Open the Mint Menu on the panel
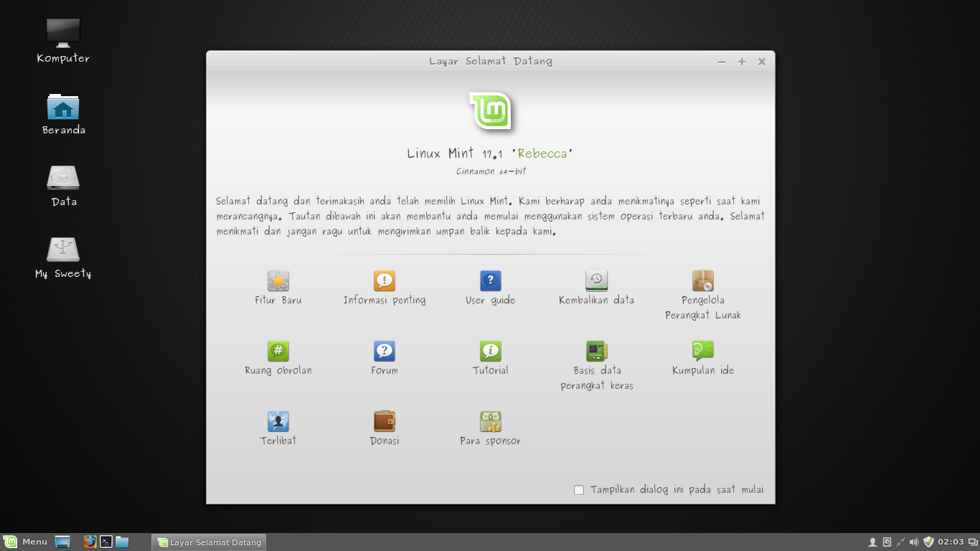Image resolution: width=980 pixels, height=551 pixels. [25, 542]
